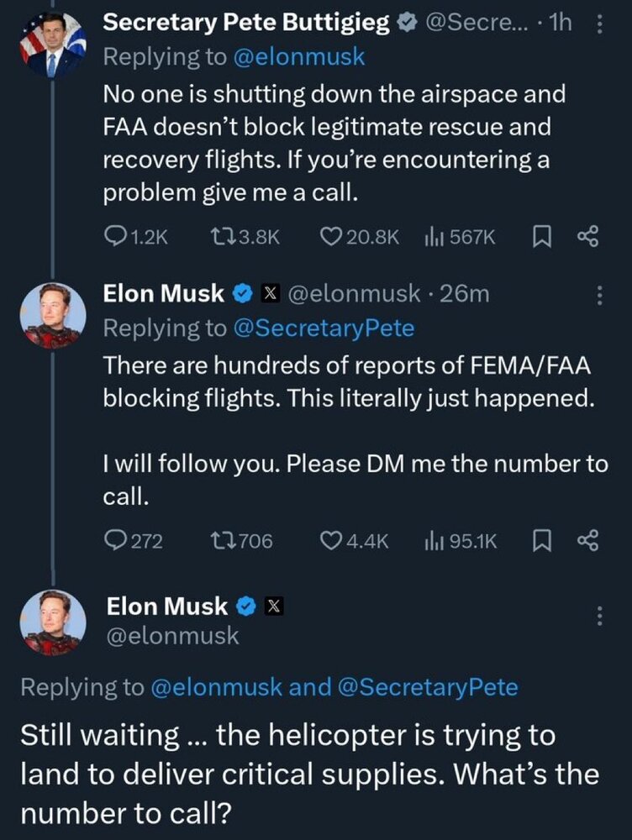Share Elon Musk's FEMA/FAA tweet
Screen dimensions: 632x840
coord(587,542)
